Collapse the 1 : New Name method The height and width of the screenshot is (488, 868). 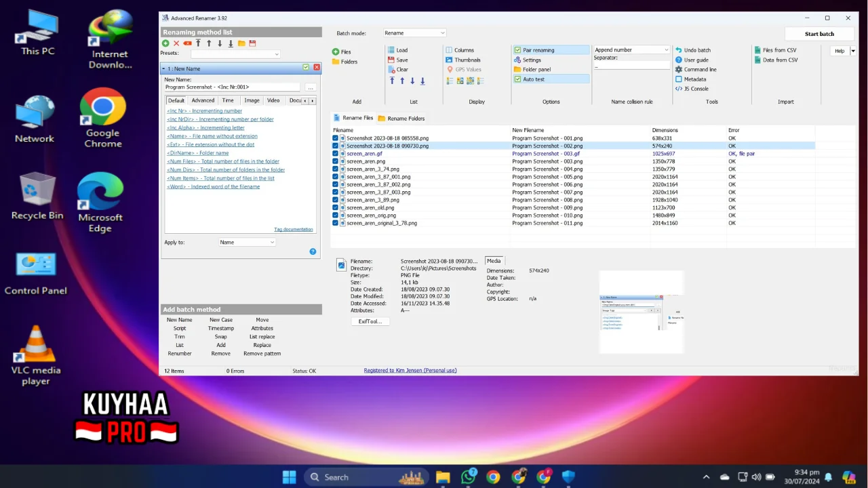coord(163,68)
